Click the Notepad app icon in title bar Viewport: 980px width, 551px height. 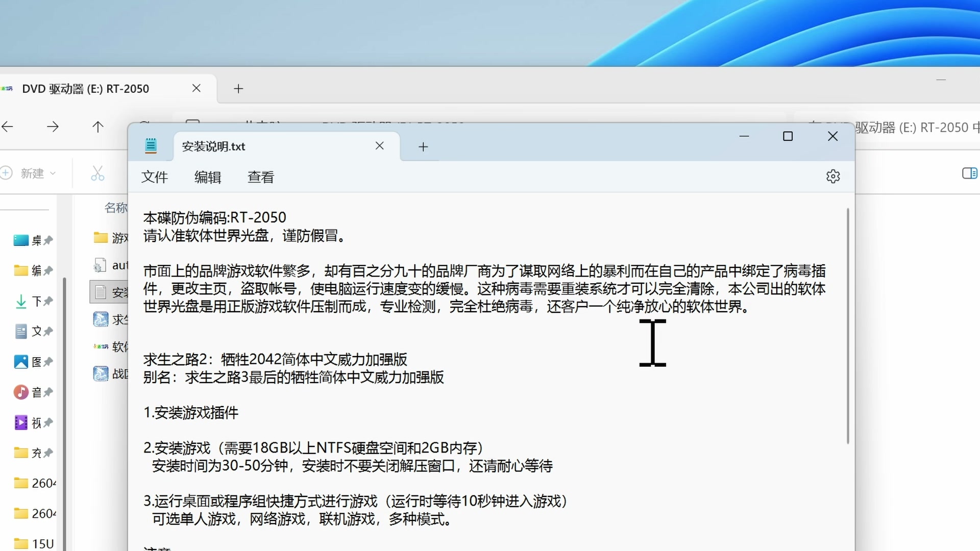tap(151, 146)
